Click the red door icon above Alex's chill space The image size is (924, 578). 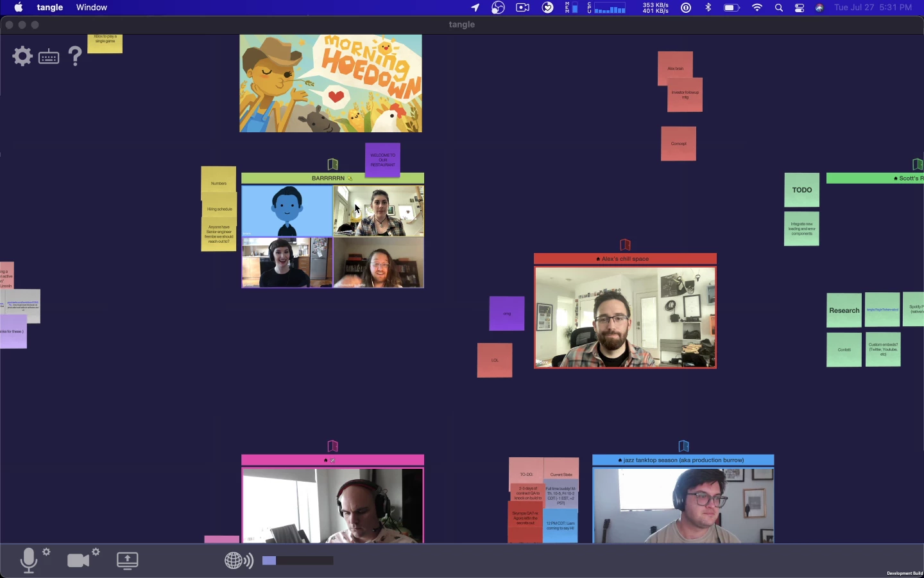tap(625, 245)
